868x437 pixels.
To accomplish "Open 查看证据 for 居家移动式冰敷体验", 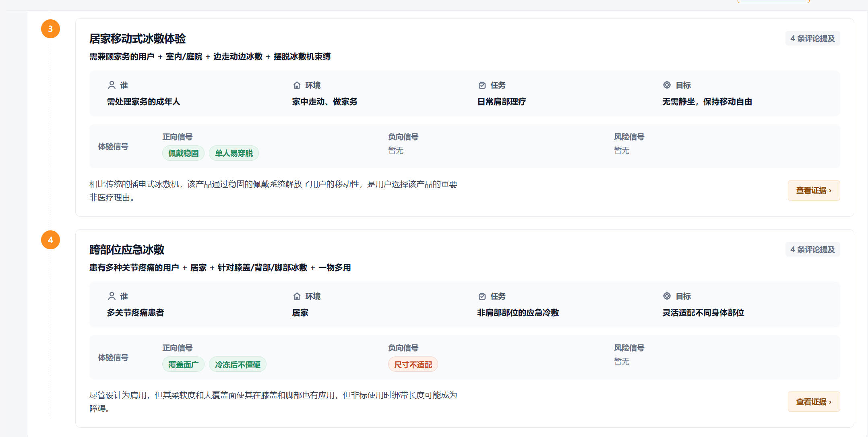I will [x=814, y=191].
